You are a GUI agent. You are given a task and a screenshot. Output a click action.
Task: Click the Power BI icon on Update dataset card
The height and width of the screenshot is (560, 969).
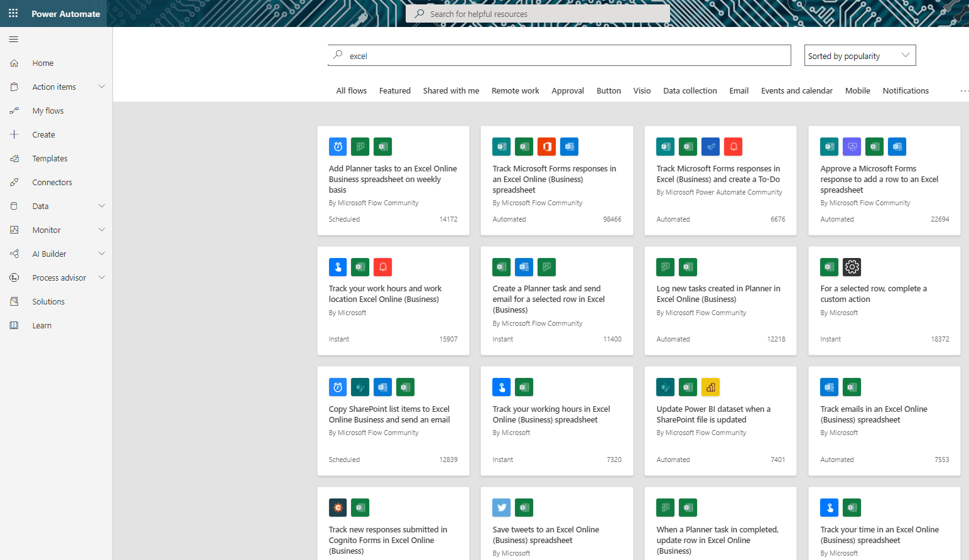click(x=711, y=387)
